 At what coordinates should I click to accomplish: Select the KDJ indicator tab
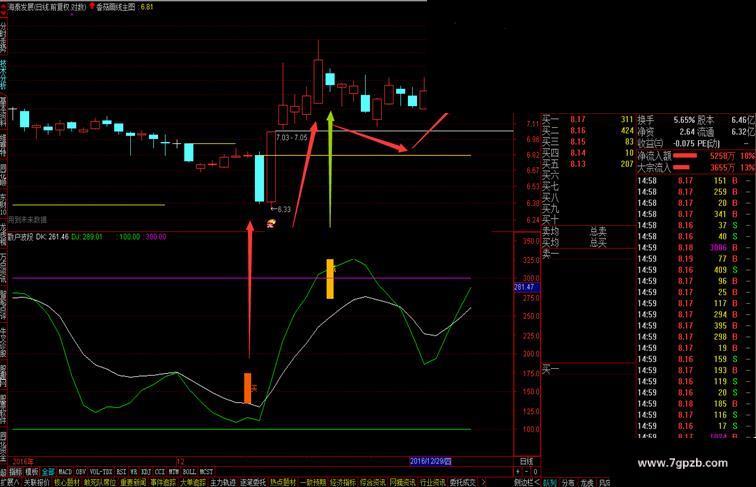[146, 472]
